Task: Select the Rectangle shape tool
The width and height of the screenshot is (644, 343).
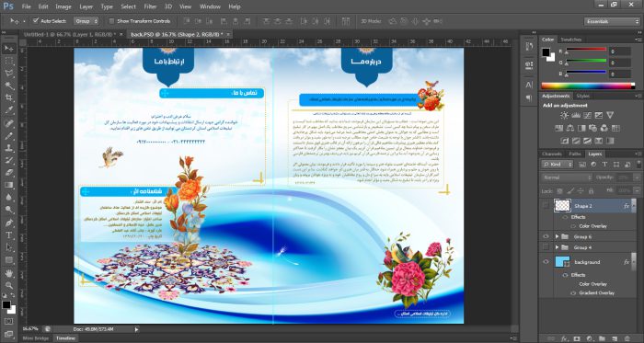Action: 9,260
